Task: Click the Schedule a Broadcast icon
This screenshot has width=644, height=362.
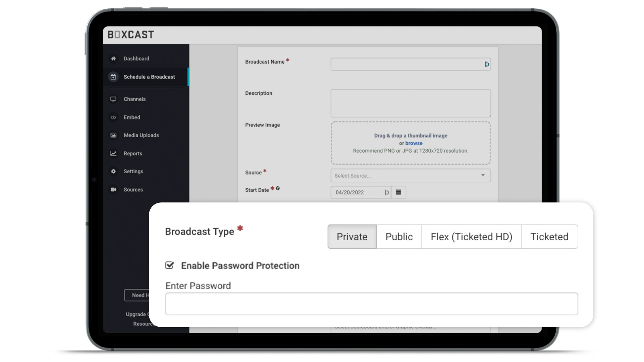Action: [113, 76]
